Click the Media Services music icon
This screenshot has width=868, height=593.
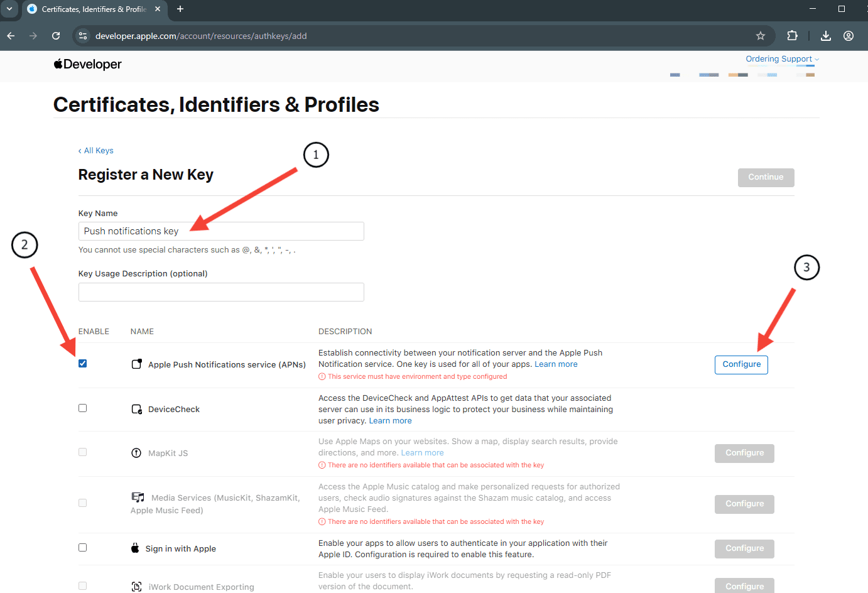click(x=138, y=498)
